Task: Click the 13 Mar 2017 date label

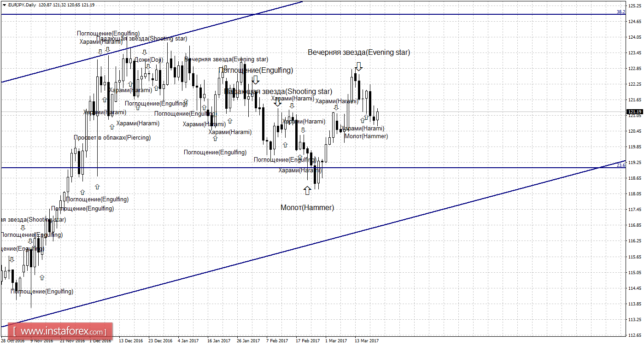Action: (367, 341)
